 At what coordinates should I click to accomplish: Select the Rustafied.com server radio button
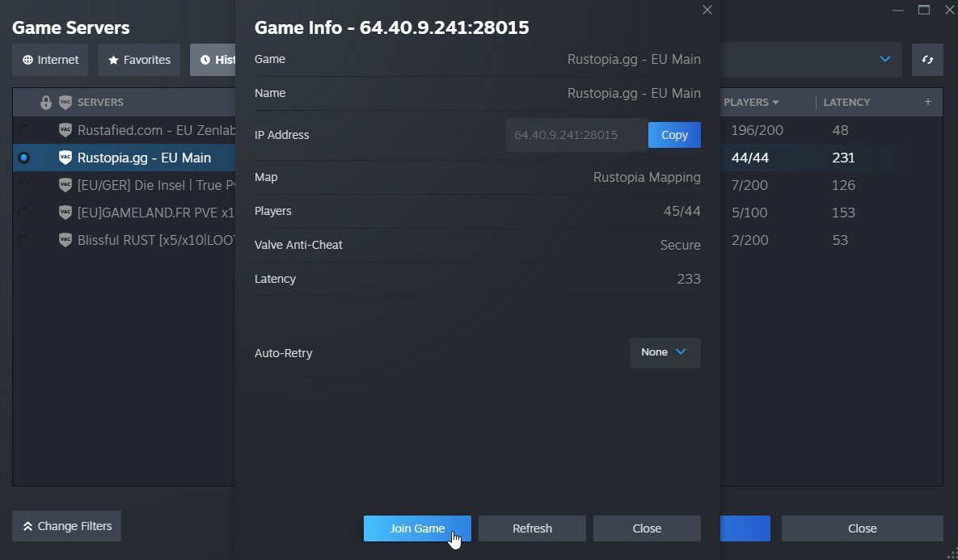(x=23, y=130)
